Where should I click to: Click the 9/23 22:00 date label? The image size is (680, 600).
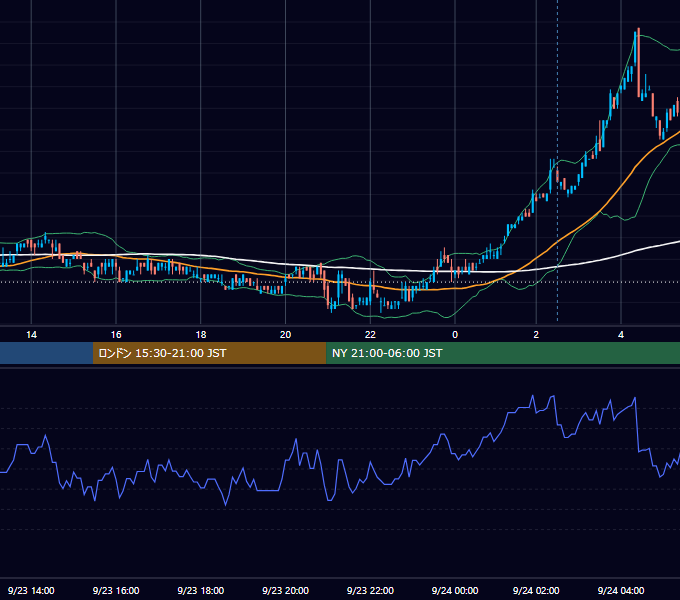[370, 590]
